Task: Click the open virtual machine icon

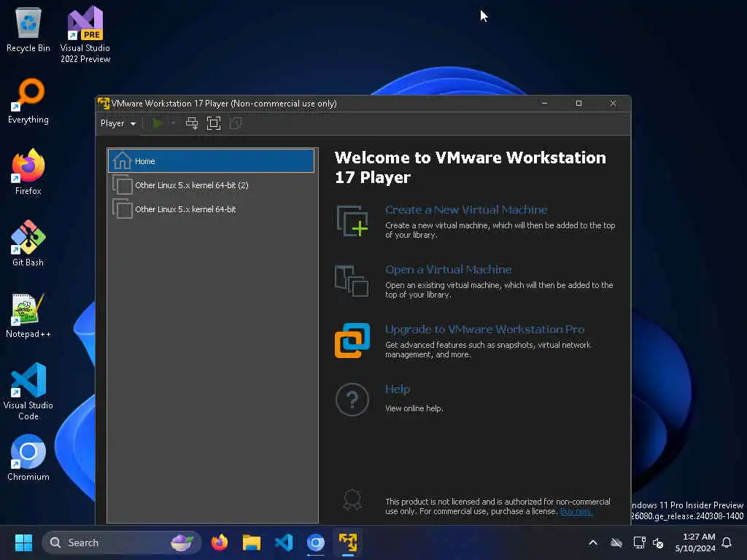Action: click(352, 281)
